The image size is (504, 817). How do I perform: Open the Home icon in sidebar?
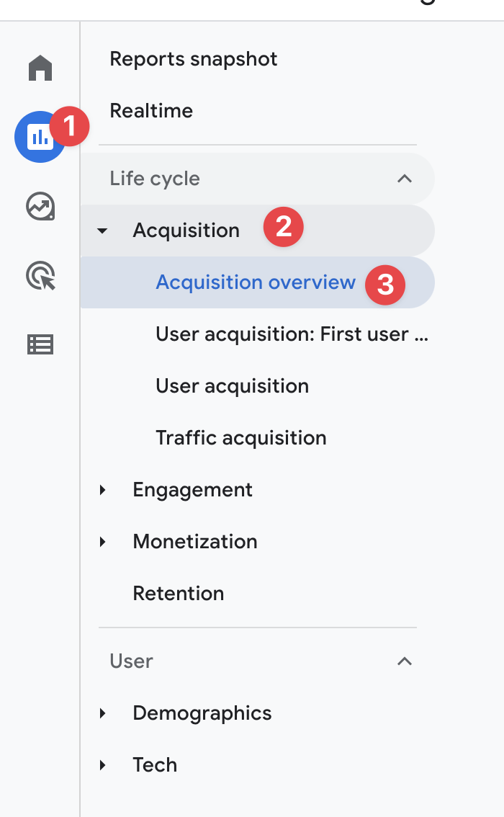pyautogui.click(x=40, y=68)
